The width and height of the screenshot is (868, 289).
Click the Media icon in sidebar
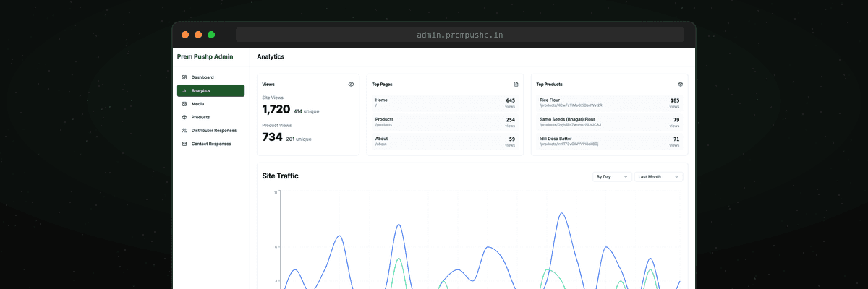[184, 104]
